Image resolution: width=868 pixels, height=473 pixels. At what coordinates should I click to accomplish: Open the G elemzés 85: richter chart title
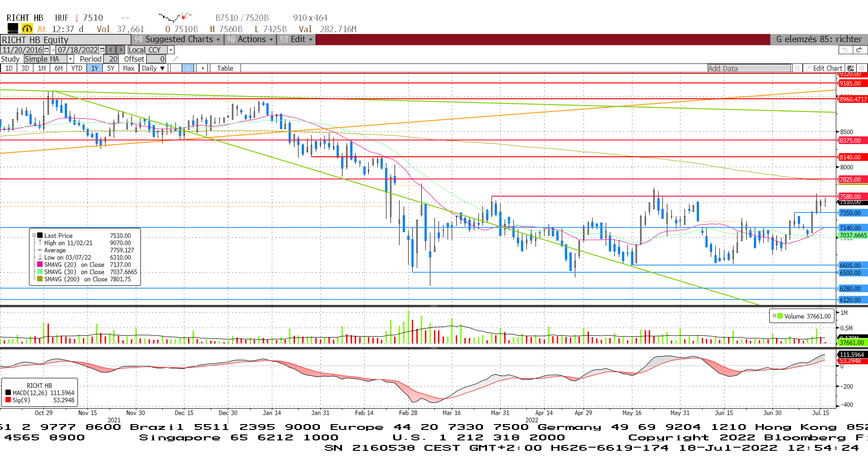[819, 39]
